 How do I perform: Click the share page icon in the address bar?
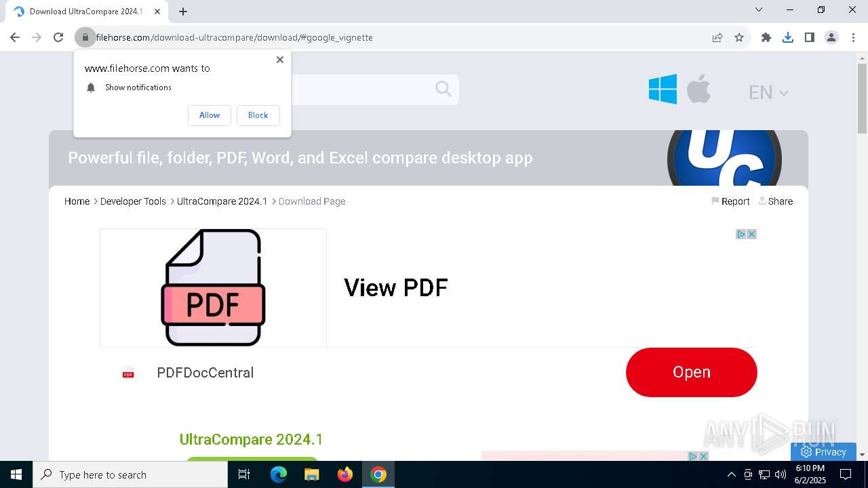click(x=717, y=37)
